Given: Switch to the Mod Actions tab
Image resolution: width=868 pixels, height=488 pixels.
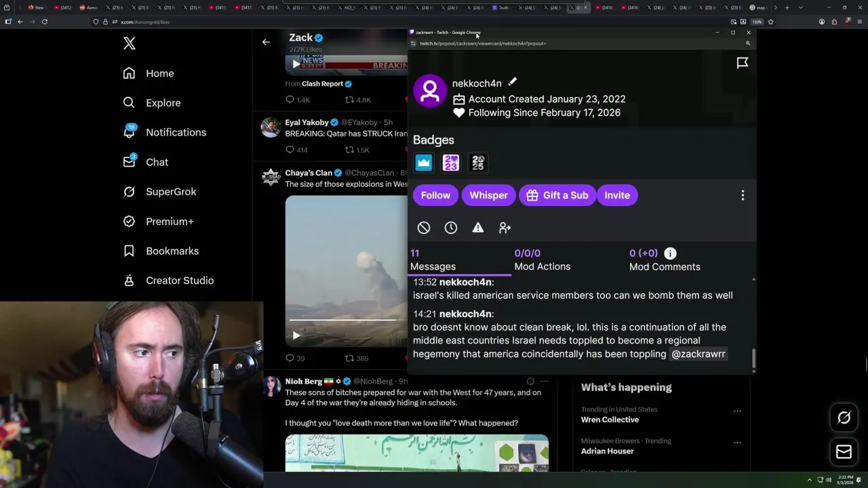Looking at the screenshot, I should pyautogui.click(x=542, y=260).
